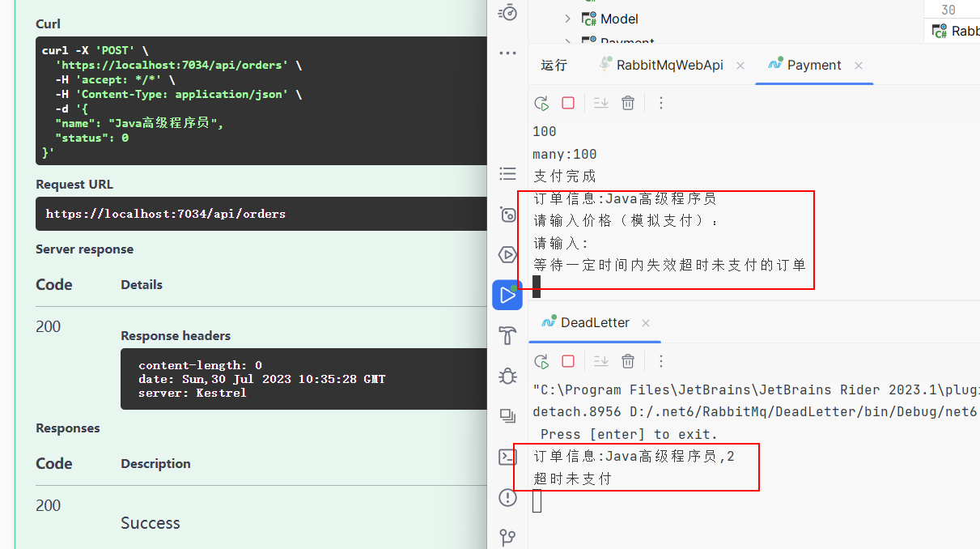The width and height of the screenshot is (980, 549).
Task: Expand the Model project node
Action: pyautogui.click(x=567, y=19)
